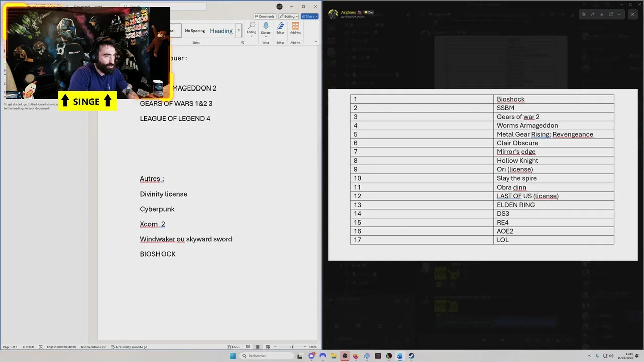The image size is (644, 362).
Task: Open more options in Discord image viewer
Action: coord(620,14)
